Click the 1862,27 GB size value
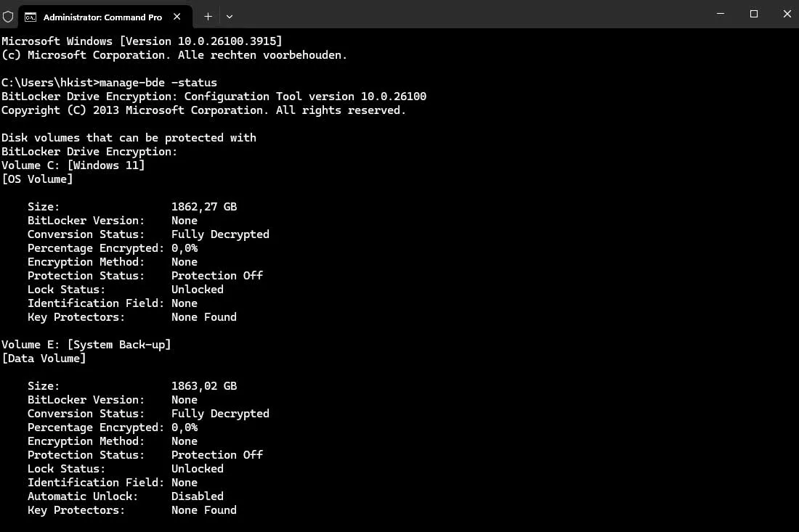This screenshot has width=799, height=532. click(204, 206)
